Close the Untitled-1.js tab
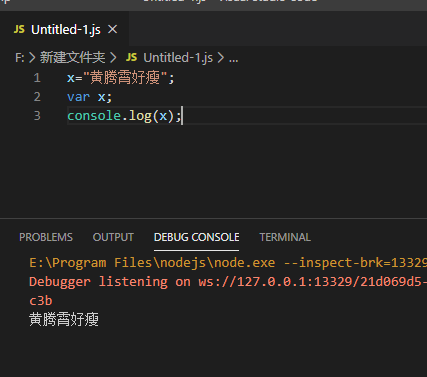Screen dimensions: 427x377 (x=113, y=29)
